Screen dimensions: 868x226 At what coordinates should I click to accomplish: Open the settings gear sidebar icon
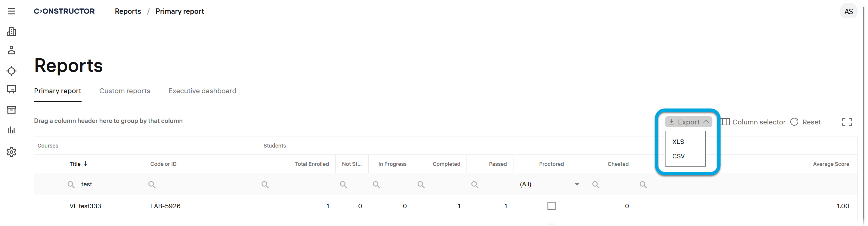click(x=11, y=152)
